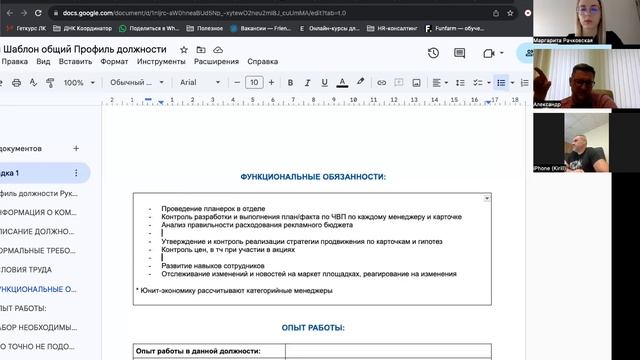Open the Правка menu
The image size is (640, 360).
click(x=14, y=62)
